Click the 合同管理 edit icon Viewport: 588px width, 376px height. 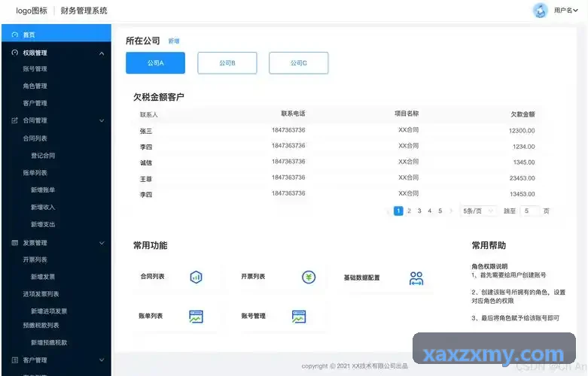click(14, 120)
